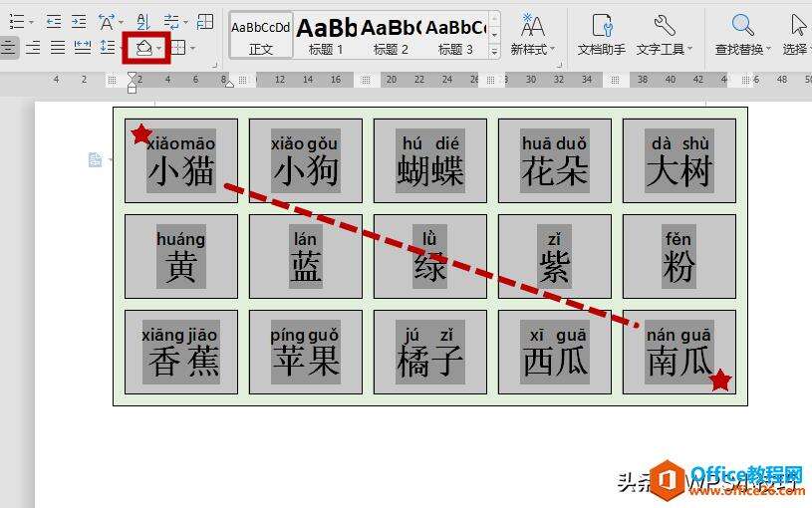
Task: Click the cell containing 蝴蝶
Action: (x=430, y=160)
